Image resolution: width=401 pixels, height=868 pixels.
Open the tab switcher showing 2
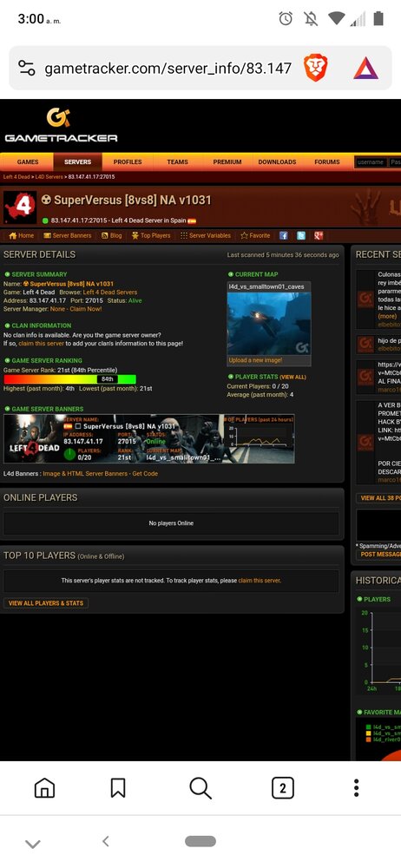click(283, 788)
